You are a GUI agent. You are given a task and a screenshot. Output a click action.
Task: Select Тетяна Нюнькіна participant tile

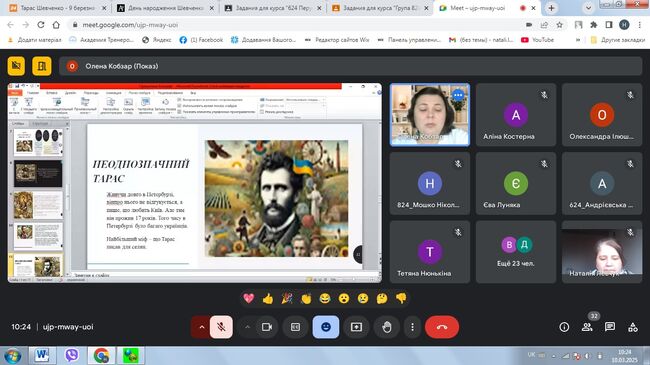click(429, 252)
